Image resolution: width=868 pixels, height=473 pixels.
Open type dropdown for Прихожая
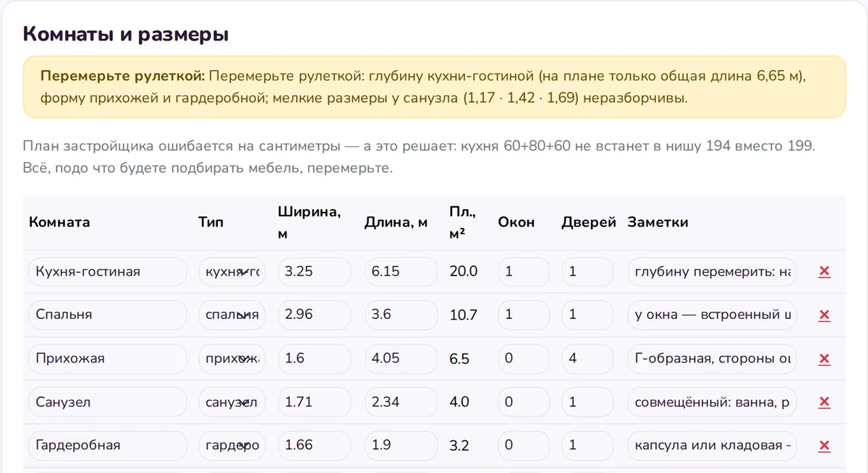tap(231, 359)
